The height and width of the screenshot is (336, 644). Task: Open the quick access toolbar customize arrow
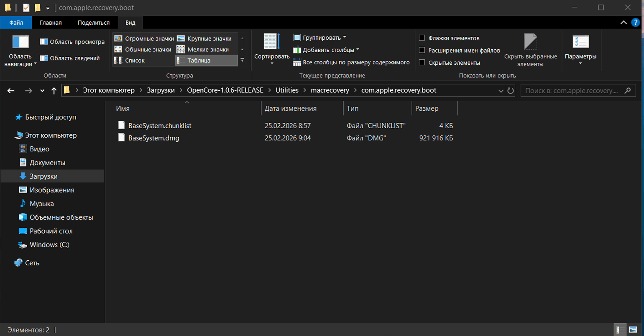pyautogui.click(x=48, y=8)
